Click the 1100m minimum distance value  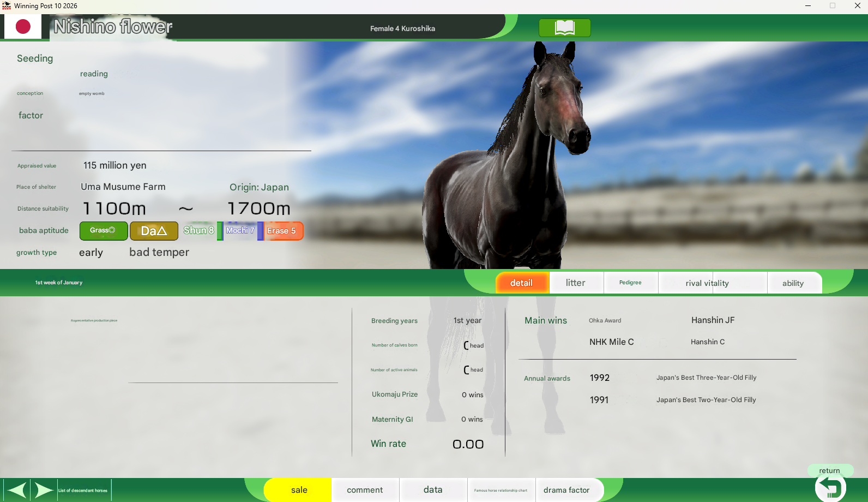point(114,208)
